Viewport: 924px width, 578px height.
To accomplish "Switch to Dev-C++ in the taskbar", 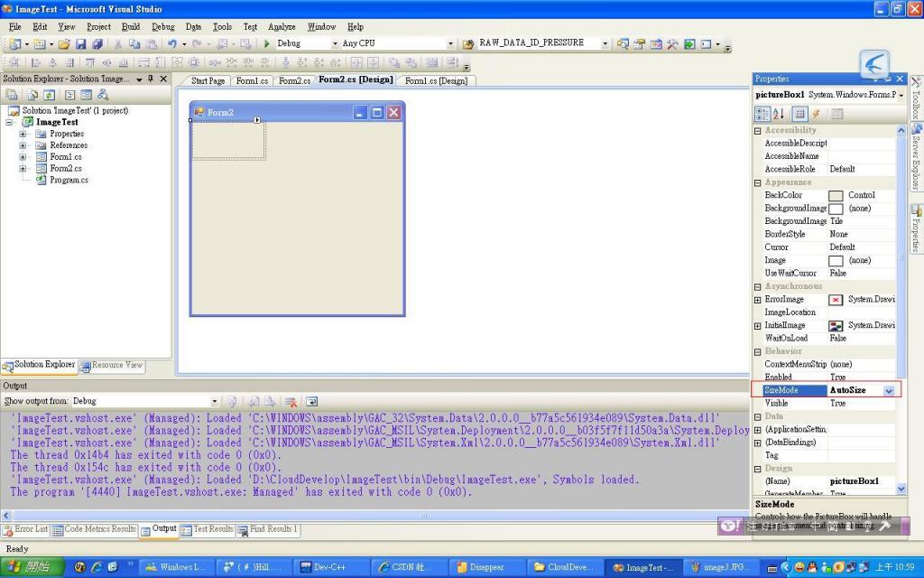I will click(330, 567).
